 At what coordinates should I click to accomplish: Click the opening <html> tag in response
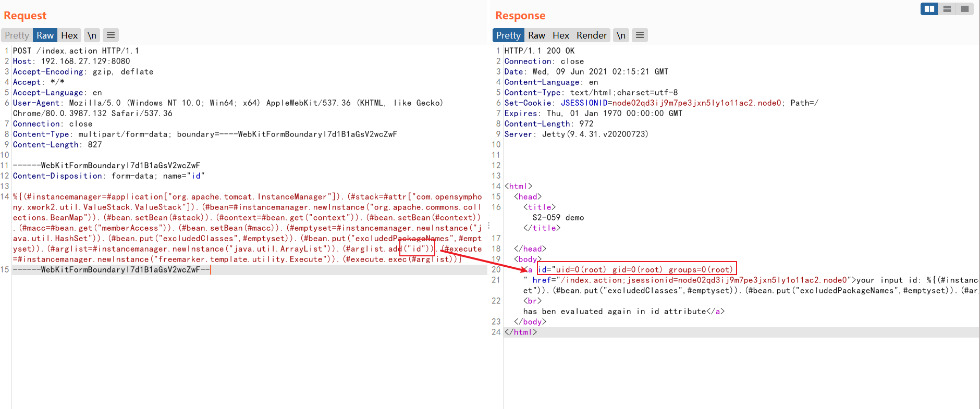coord(518,186)
